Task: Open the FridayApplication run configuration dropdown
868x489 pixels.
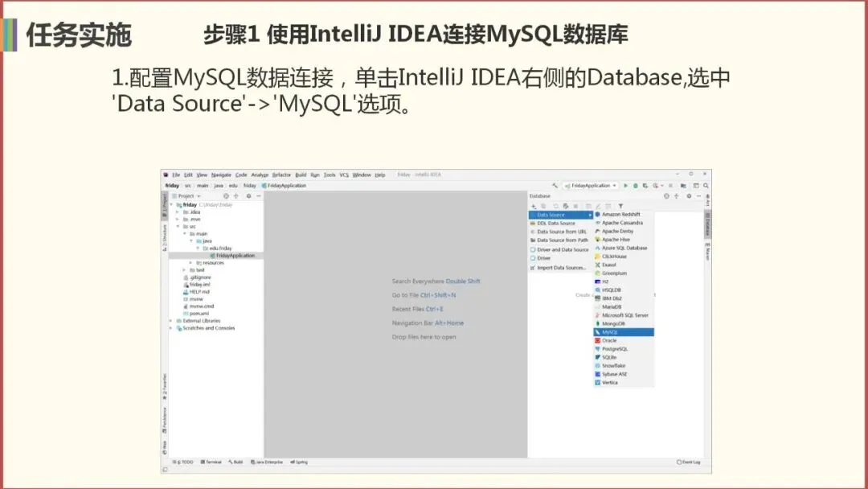Action: click(590, 186)
